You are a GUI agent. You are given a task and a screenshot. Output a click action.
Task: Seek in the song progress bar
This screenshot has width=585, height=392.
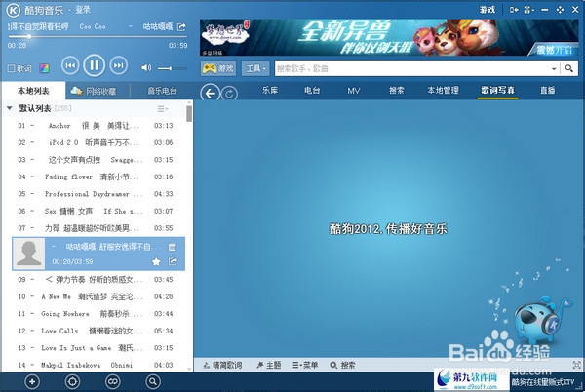pyautogui.click(x=97, y=36)
